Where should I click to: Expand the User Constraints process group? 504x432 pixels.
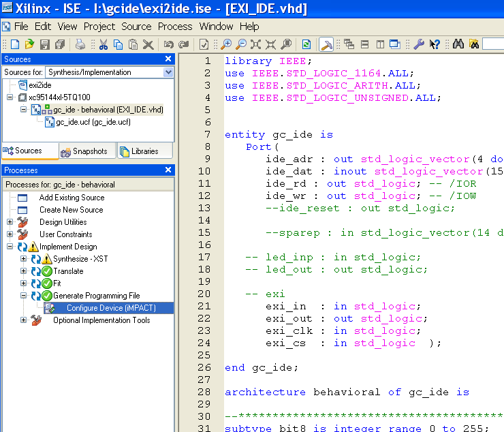click(x=10, y=234)
